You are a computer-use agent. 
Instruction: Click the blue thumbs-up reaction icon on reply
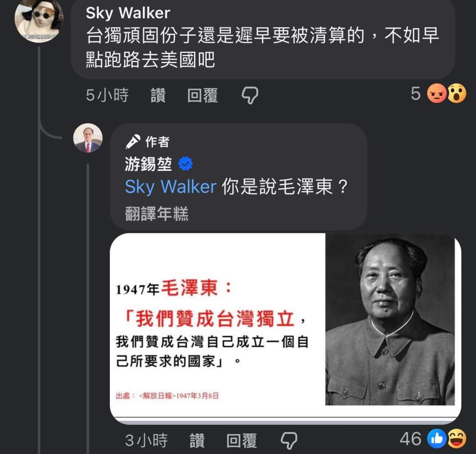[437, 439]
